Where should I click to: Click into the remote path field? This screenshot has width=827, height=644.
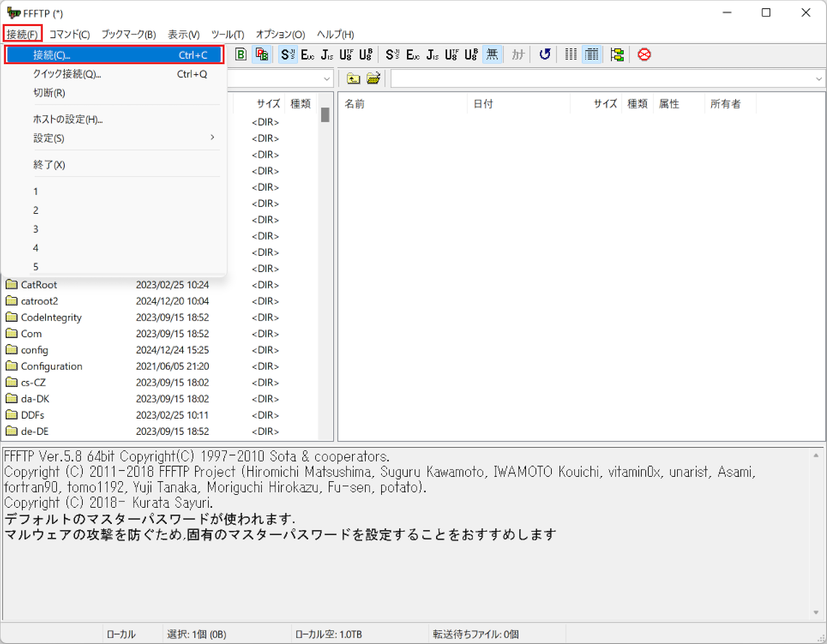click(602, 79)
